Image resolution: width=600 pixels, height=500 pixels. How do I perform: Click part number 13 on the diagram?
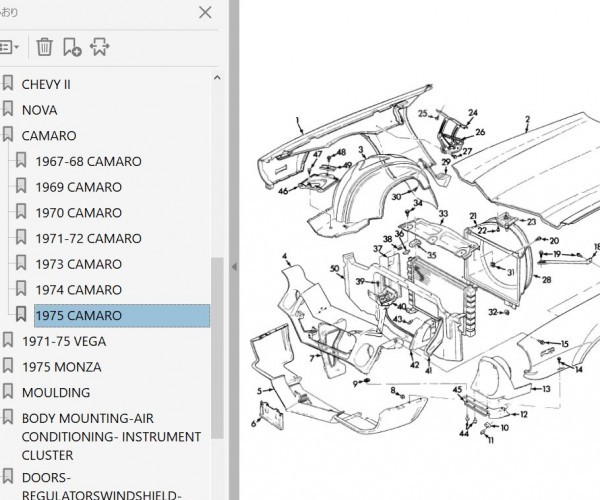546,389
